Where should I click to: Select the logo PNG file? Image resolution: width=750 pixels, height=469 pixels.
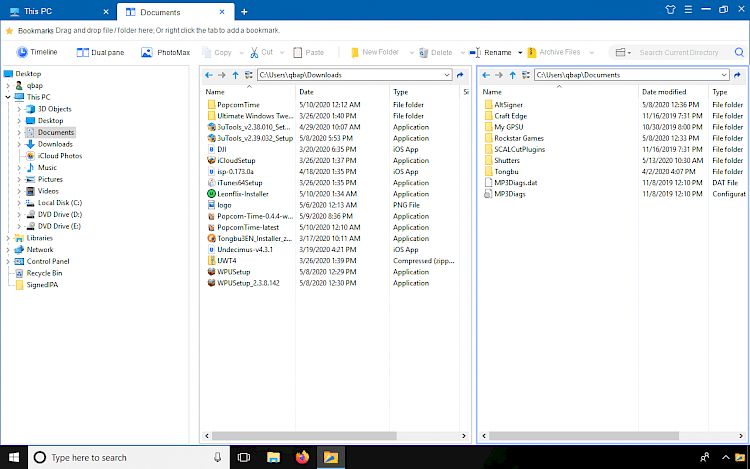(224, 205)
